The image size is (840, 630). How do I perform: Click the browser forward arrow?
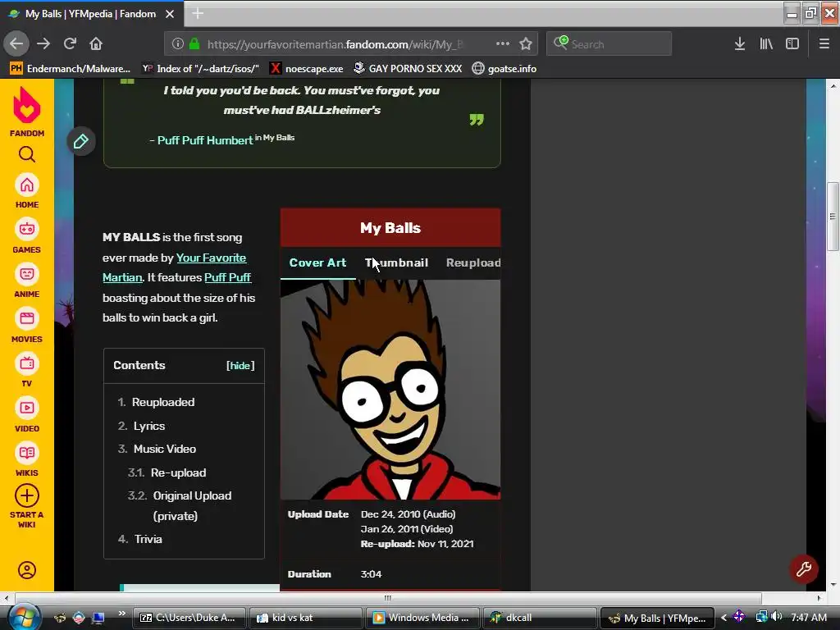(x=44, y=43)
